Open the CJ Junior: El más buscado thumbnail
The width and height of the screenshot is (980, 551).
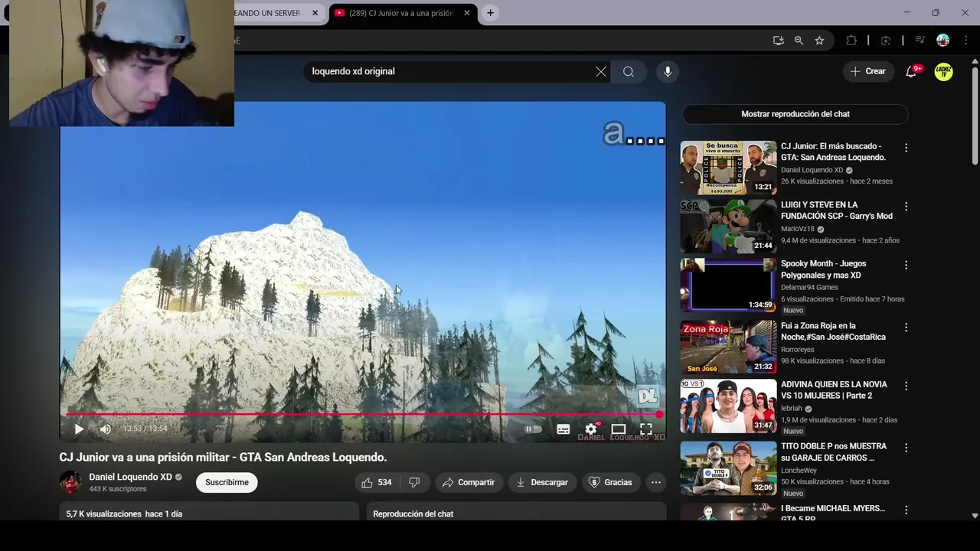point(728,168)
